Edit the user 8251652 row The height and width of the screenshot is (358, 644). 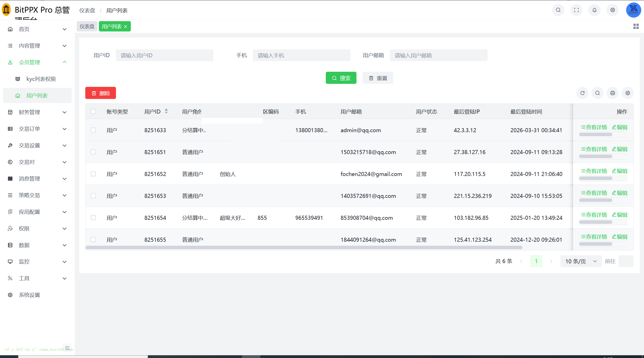tap(620, 171)
